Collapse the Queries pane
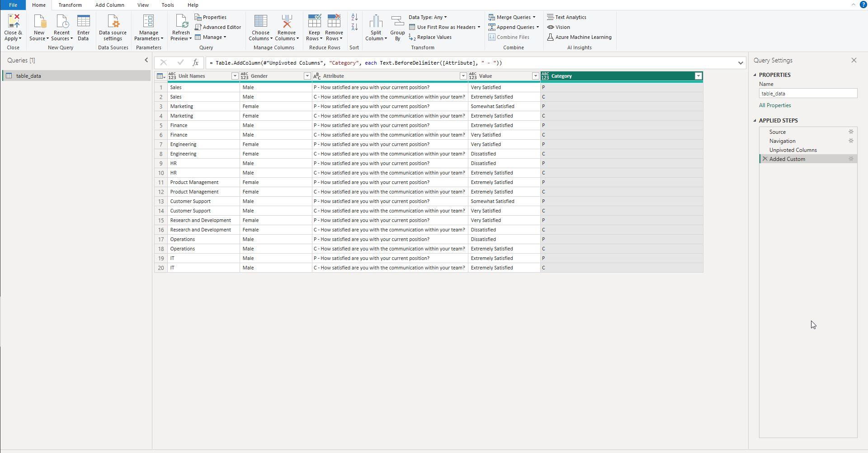The width and height of the screenshot is (868, 453). (146, 60)
